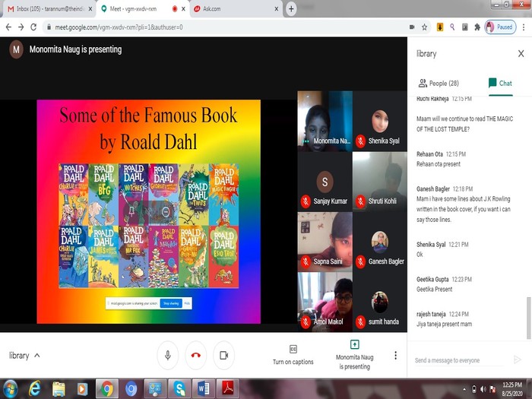Select sumit handa's participant tile

tap(380, 302)
